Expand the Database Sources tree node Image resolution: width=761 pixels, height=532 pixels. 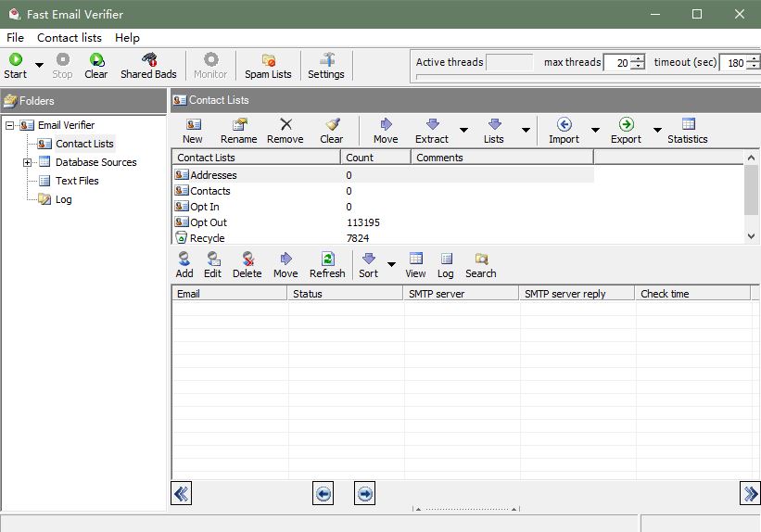point(28,162)
